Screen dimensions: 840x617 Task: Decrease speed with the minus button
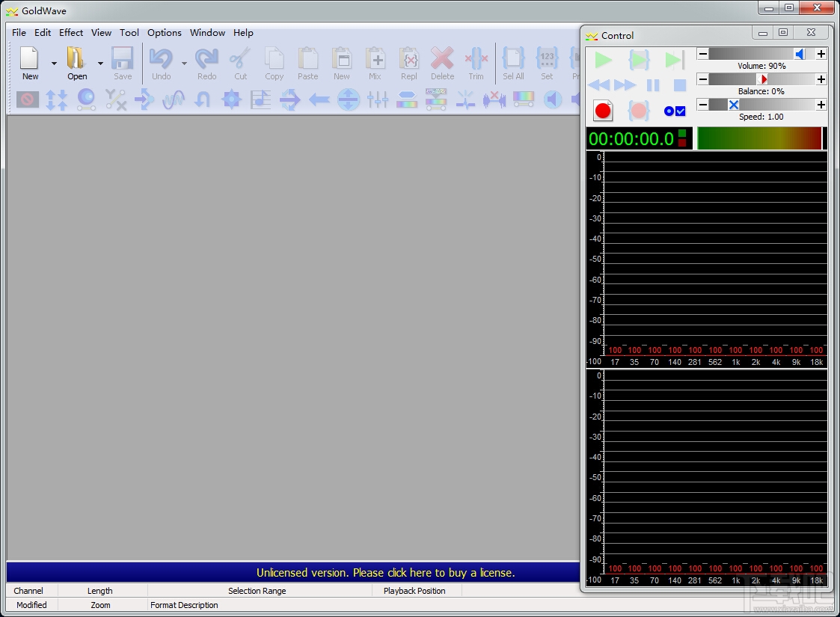coord(702,105)
